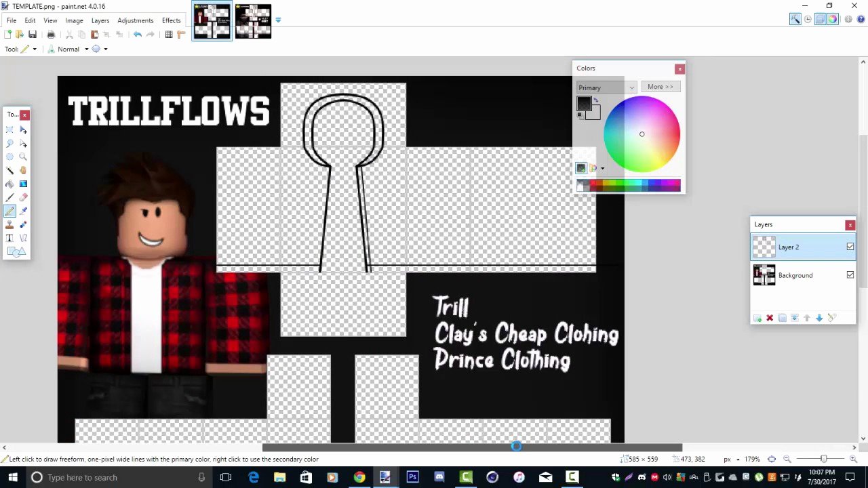
Task: Select the Clone Stamp tool
Action: click(x=9, y=224)
